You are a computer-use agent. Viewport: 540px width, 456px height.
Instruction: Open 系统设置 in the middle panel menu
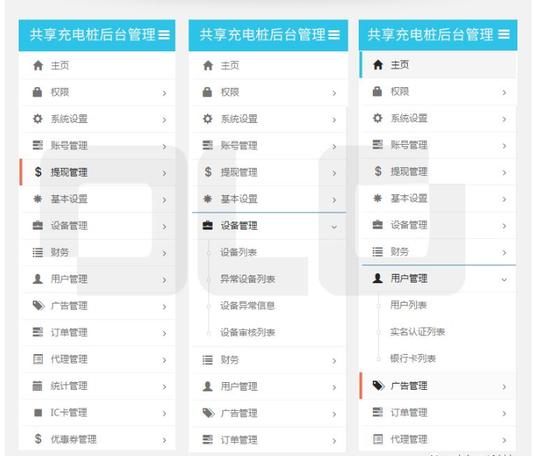[x=269, y=119]
